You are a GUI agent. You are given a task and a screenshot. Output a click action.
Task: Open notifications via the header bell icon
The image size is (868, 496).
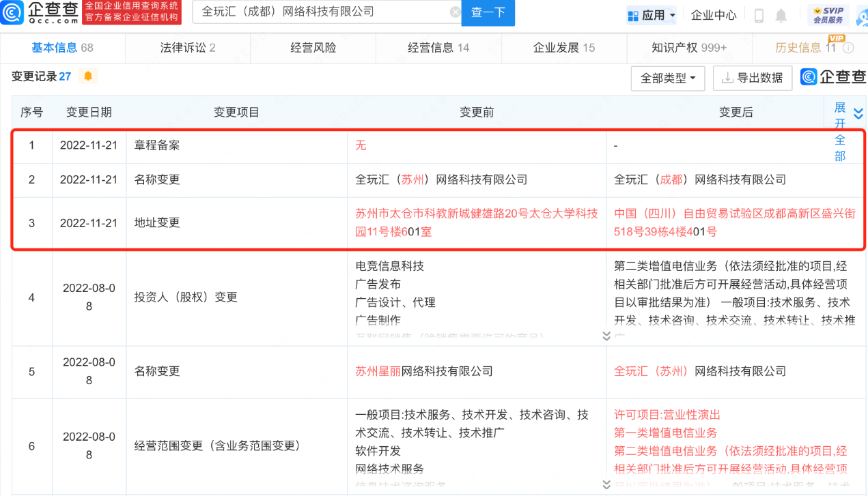(x=781, y=15)
